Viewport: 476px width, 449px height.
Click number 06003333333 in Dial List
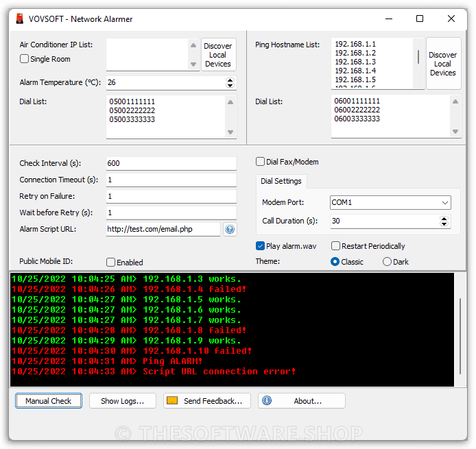pos(357,119)
